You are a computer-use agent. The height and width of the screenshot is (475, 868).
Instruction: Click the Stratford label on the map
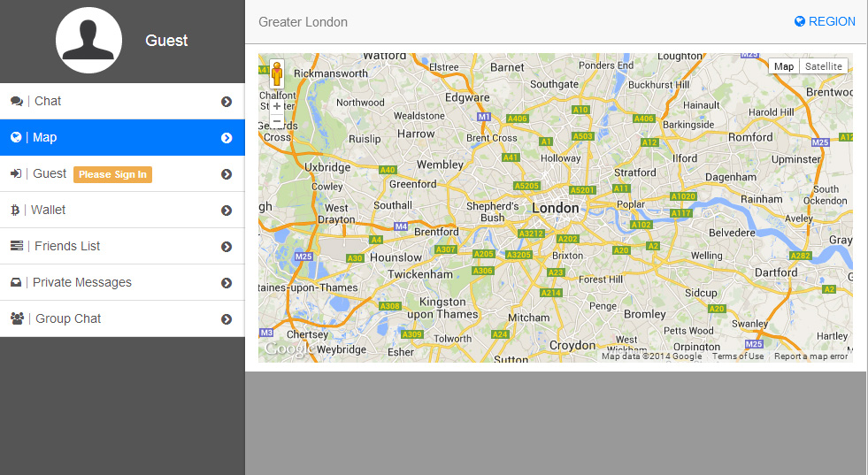tap(635, 172)
